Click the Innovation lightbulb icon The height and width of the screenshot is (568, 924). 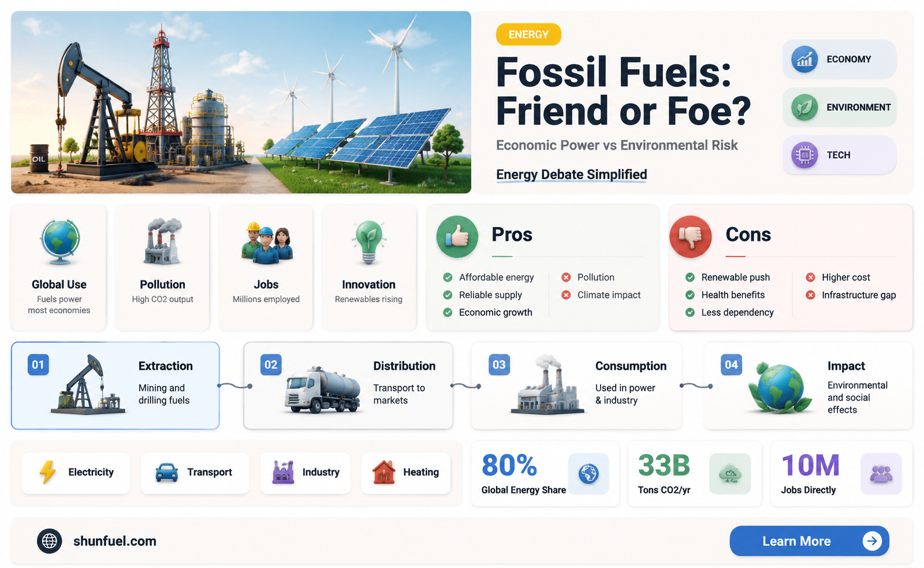coord(368,242)
